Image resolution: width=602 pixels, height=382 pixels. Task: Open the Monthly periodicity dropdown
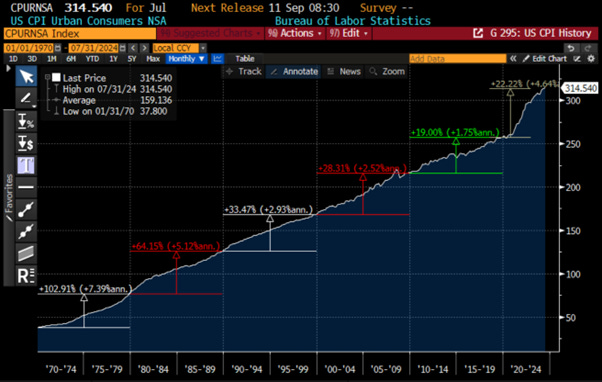tap(186, 59)
